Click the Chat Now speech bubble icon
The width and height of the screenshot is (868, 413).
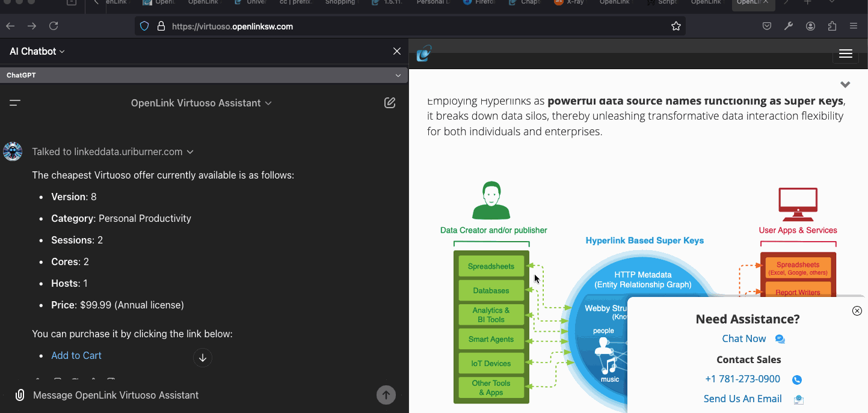point(780,339)
